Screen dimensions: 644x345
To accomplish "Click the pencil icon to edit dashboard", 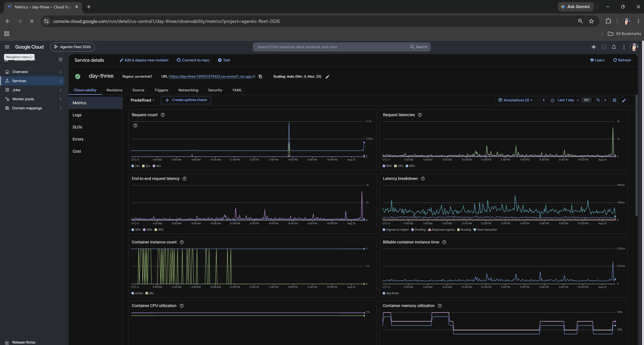I will (624, 100).
